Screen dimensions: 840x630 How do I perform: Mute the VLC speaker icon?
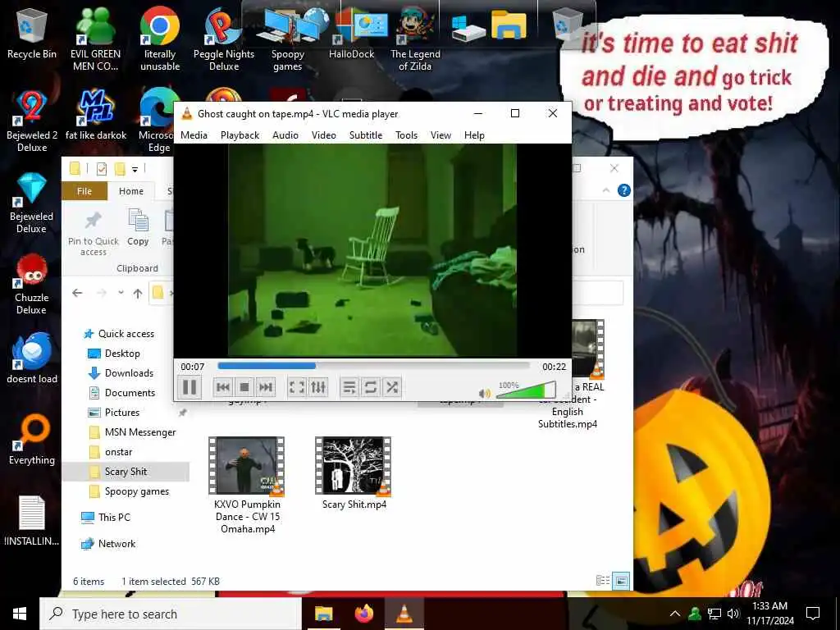[484, 394]
